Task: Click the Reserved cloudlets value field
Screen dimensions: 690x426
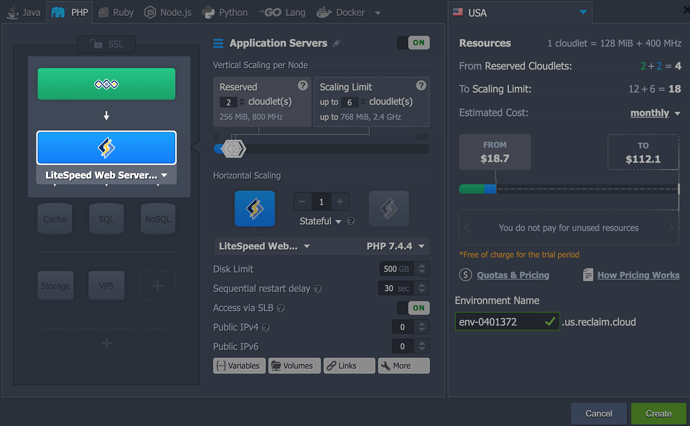Action: coord(228,102)
